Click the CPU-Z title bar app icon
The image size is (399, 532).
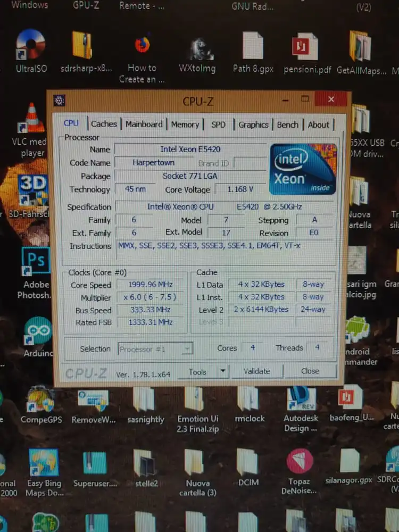[x=60, y=101]
